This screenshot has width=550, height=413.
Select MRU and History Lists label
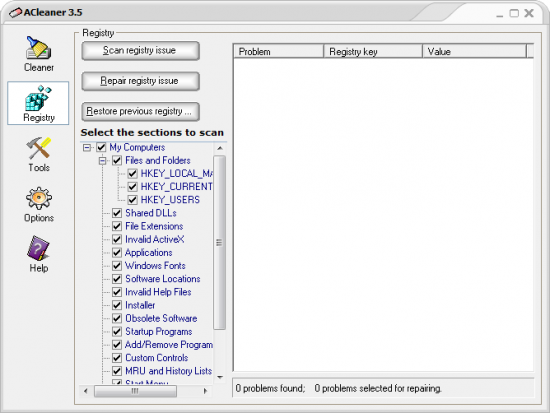pyautogui.click(x=169, y=371)
